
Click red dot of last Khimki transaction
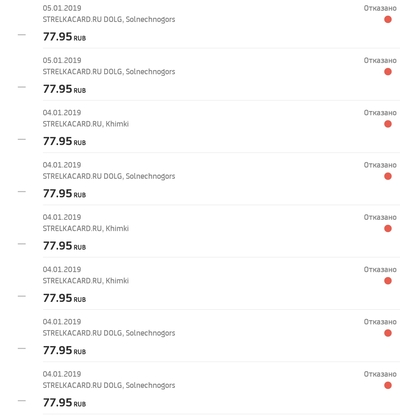[388, 281]
